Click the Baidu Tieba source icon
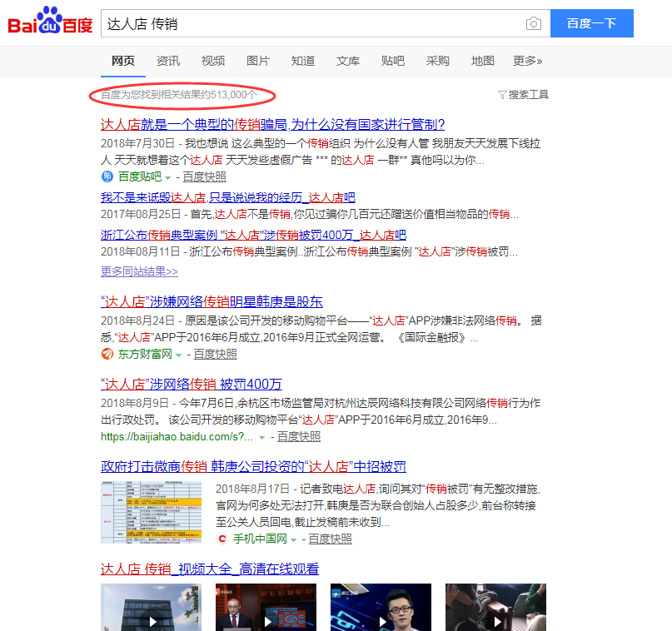The height and width of the screenshot is (631, 672). [x=107, y=176]
